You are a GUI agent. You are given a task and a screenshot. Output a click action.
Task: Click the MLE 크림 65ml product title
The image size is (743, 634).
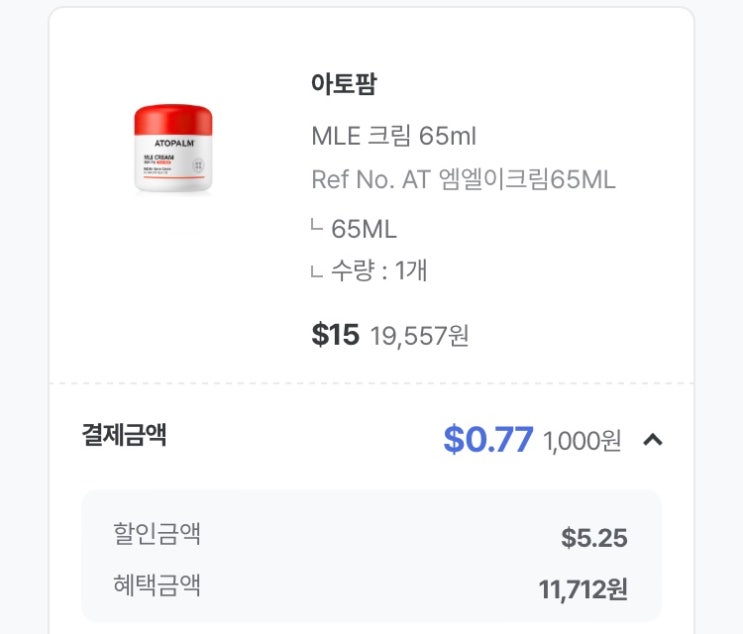pos(394,135)
